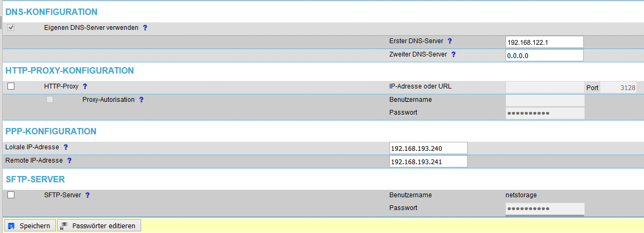Focus the Zweiter DNS-Server input field
Viewport: 644px width, 233px height.
pyautogui.click(x=544, y=55)
